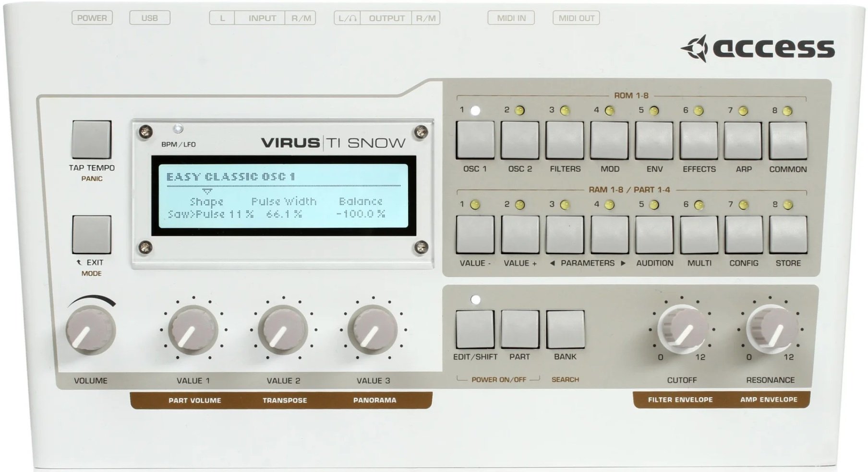Viewport: 868px width, 472px height.
Task: Click the ROM 6 LED indicator
Action: click(x=699, y=111)
